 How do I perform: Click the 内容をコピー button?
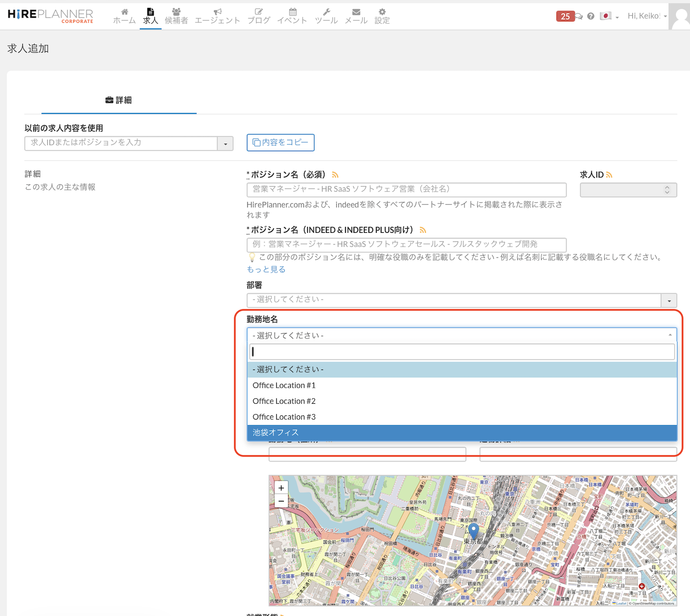click(280, 143)
